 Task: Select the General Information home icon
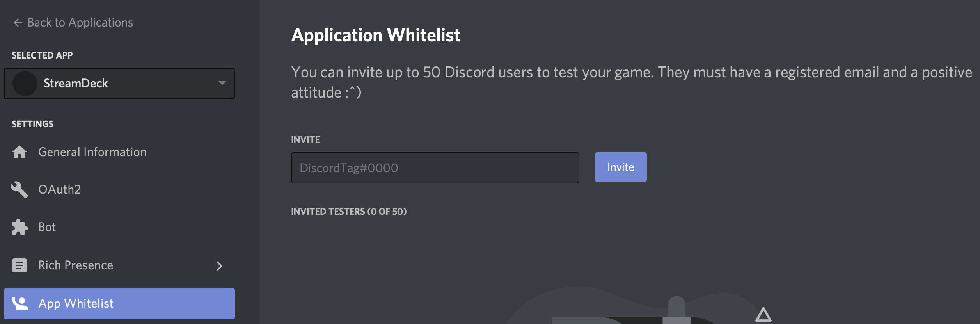pyautogui.click(x=19, y=152)
